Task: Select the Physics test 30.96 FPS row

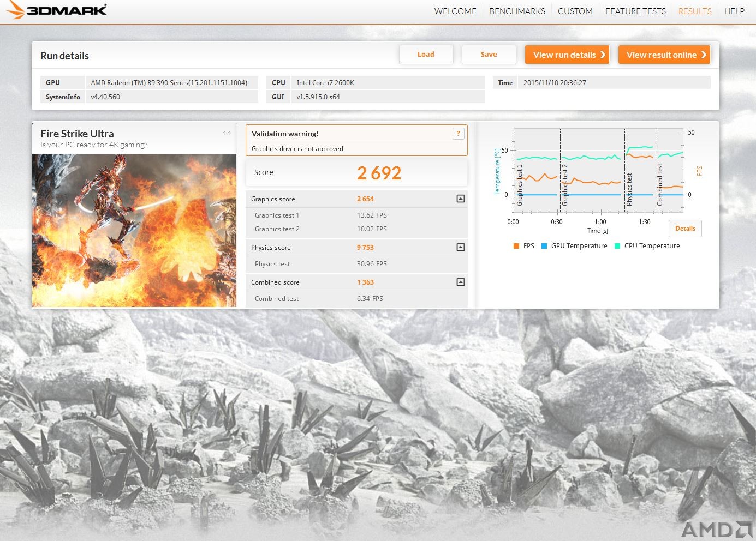Action: (x=356, y=264)
